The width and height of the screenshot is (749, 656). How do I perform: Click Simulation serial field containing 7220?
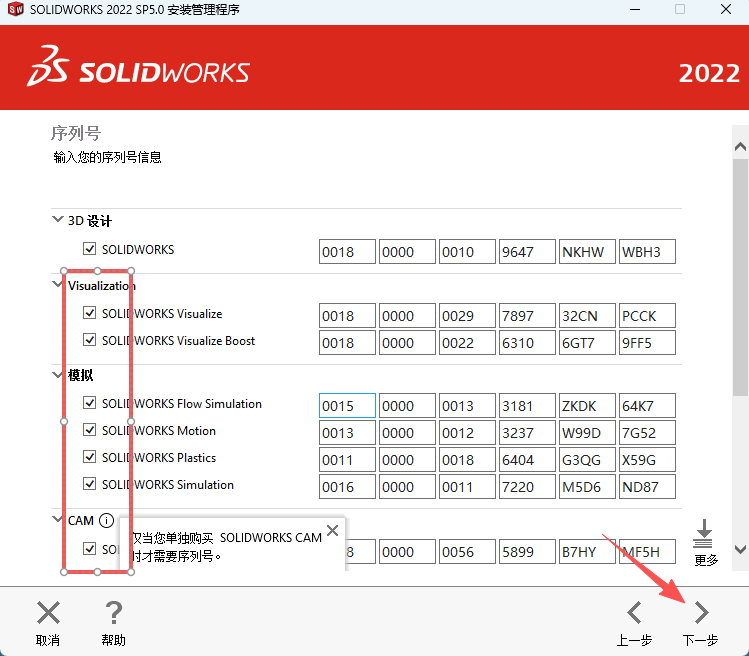(527, 487)
